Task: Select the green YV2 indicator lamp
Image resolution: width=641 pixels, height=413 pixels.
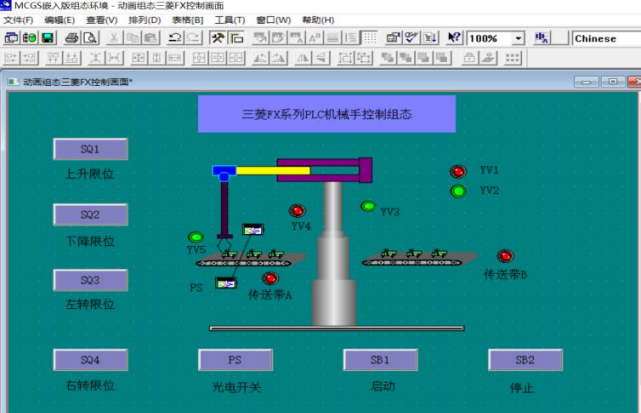Action: coord(458,191)
